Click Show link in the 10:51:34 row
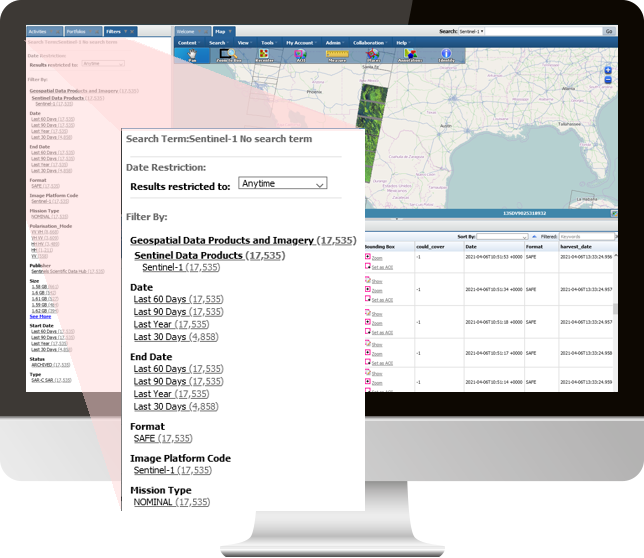Screen dimensions: 644x558 pyautogui.click(x=377, y=281)
